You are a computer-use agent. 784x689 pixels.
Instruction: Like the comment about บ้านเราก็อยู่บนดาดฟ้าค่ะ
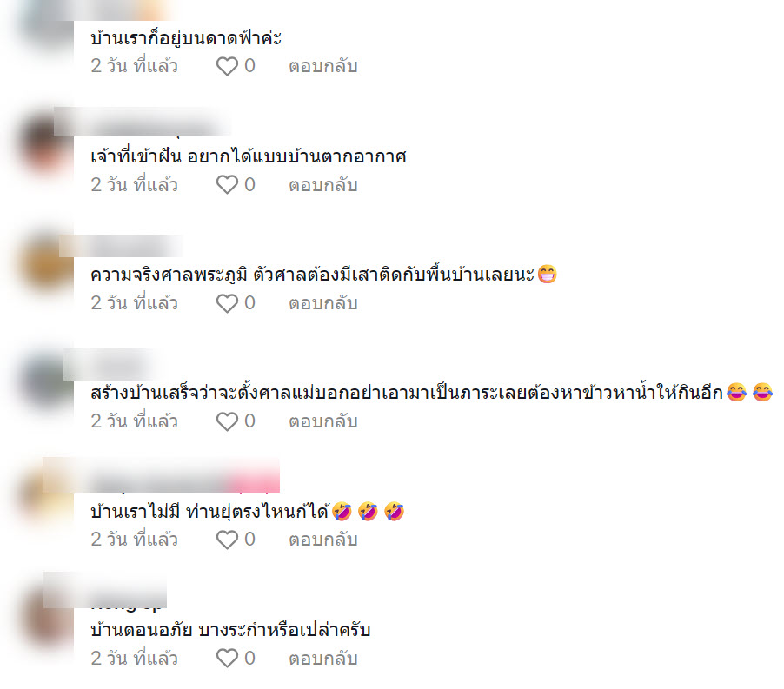point(227,66)
